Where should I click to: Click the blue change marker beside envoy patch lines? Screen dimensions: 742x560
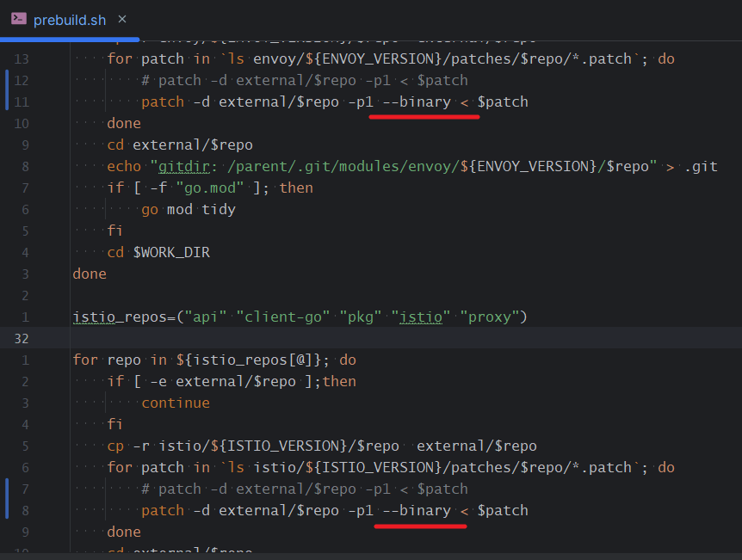(x=7, y=91)
